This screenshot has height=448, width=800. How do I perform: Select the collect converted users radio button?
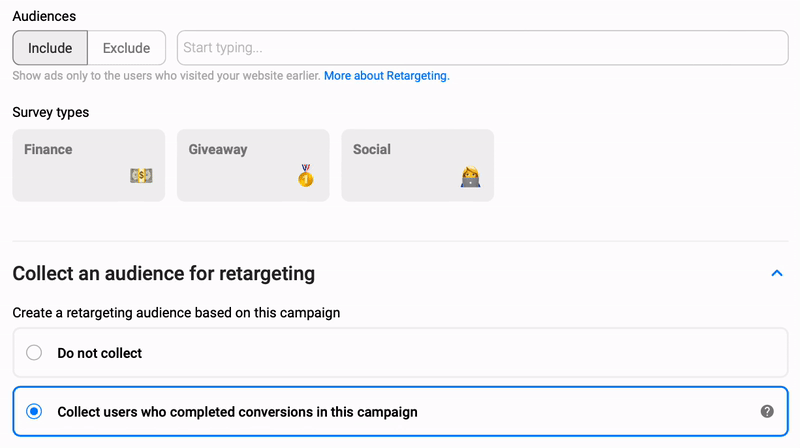[34, 411]
